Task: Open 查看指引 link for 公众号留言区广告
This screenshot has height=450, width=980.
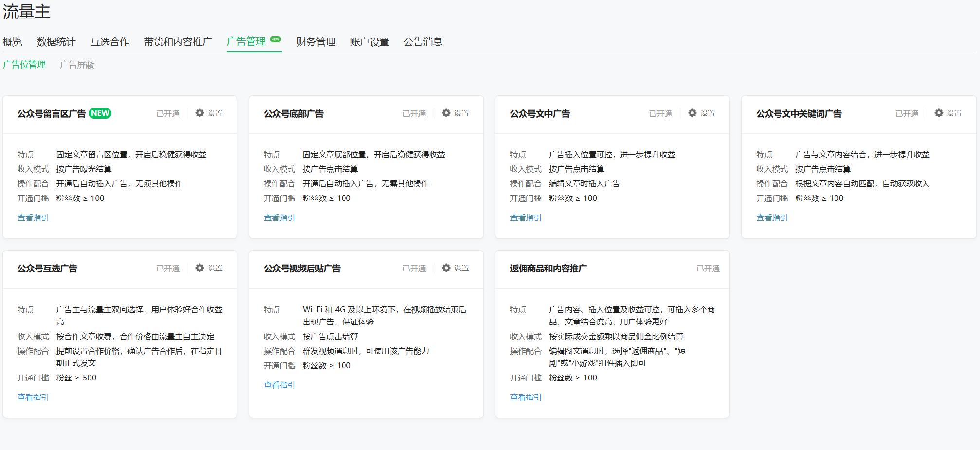Action: [33, 217]
